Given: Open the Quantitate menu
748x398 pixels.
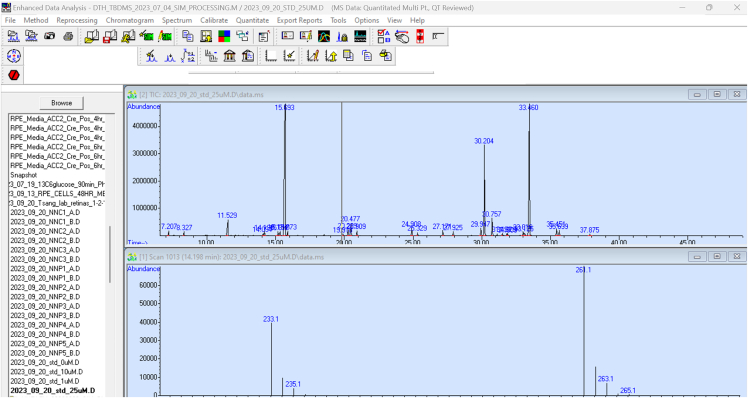Looking at the screenshot, I should tap(252, 20).
